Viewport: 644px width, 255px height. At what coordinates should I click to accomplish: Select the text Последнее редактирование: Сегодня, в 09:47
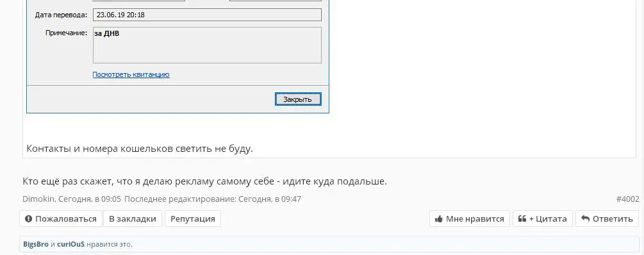click(x=213, y=199)
